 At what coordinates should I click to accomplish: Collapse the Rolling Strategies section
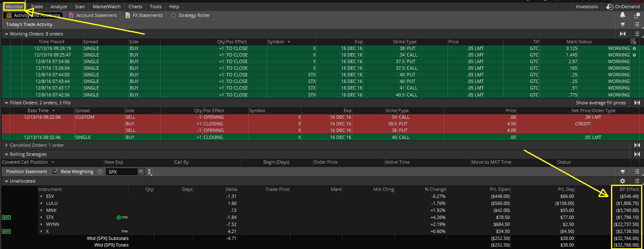pyautogui.click(x=7, y=154)
